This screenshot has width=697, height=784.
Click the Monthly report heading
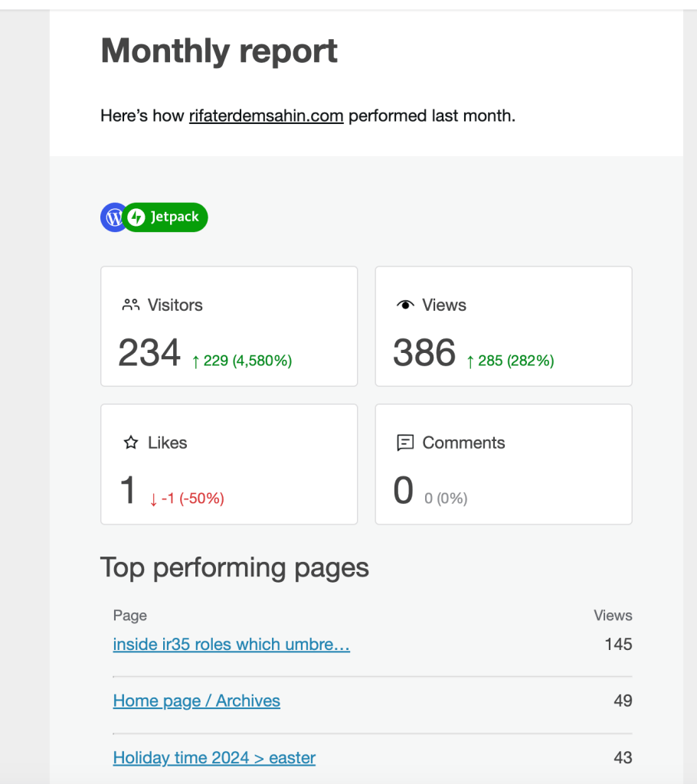pos(219,51)
